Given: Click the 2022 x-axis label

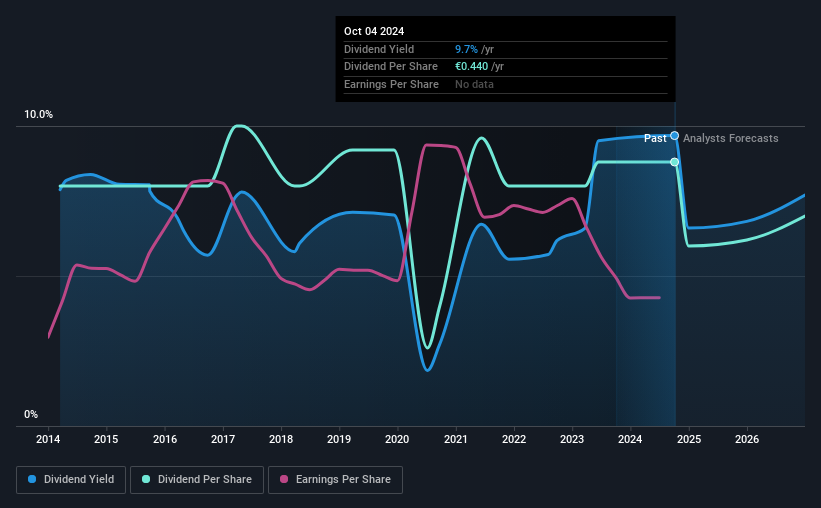Looking at the screenshot, I should [x=514, y=439].
